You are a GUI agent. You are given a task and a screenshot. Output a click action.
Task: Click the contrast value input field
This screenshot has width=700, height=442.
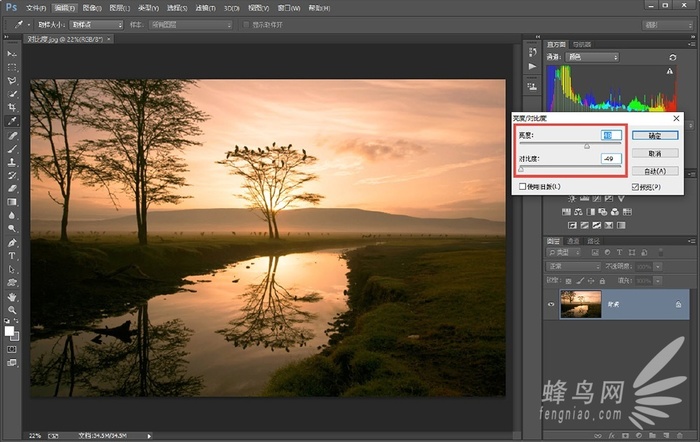(x=611, y=158)
